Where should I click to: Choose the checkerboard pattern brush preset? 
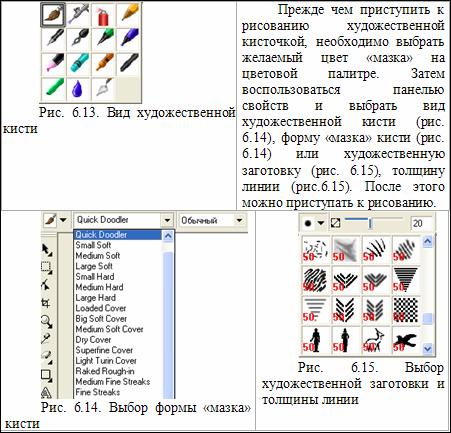[x=406, y=310]
